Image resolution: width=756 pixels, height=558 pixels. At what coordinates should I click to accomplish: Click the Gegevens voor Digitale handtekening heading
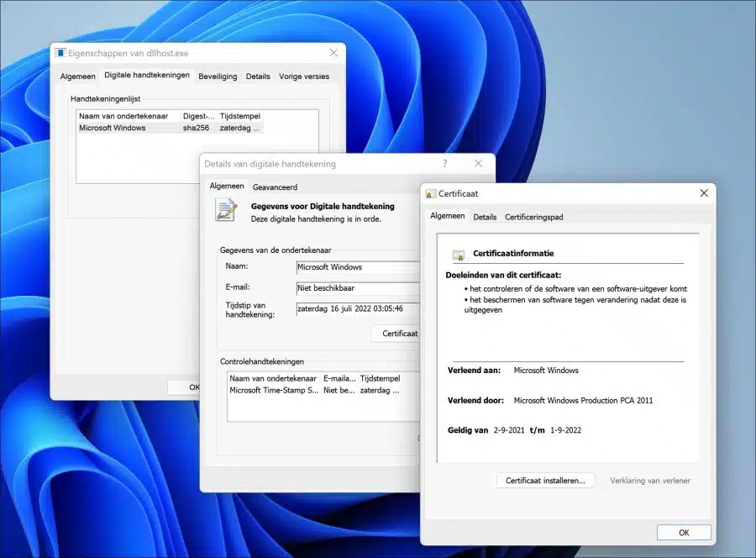[x=323, y=207]
